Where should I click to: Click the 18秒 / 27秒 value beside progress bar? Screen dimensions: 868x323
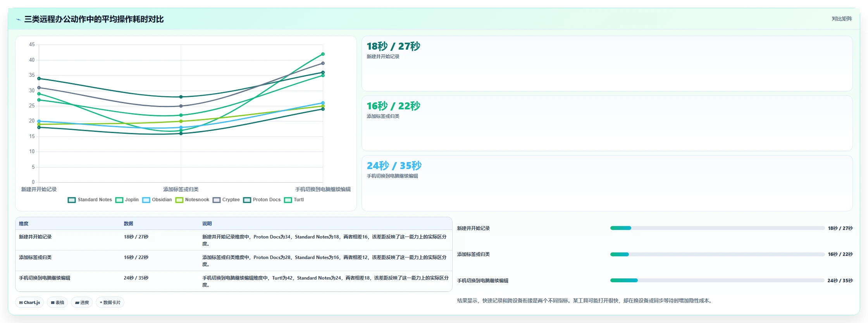[x=840, y=228]
